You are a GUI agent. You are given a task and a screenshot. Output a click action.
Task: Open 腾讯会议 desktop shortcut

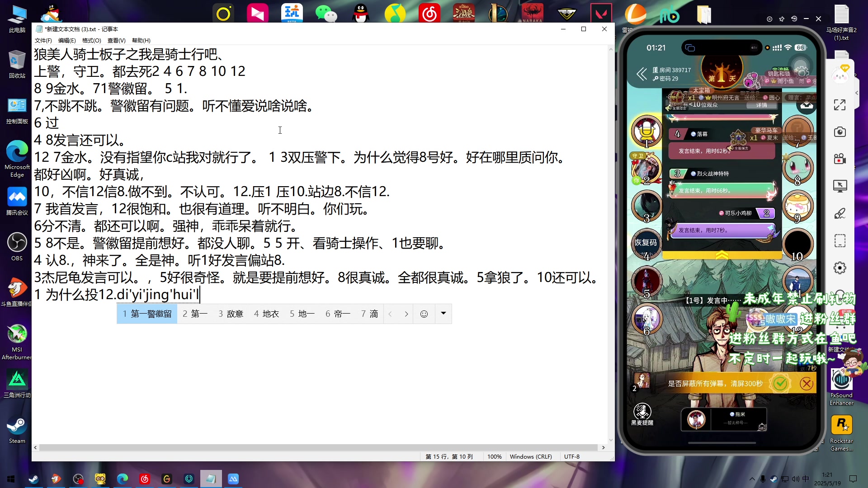tap(17, 201)
